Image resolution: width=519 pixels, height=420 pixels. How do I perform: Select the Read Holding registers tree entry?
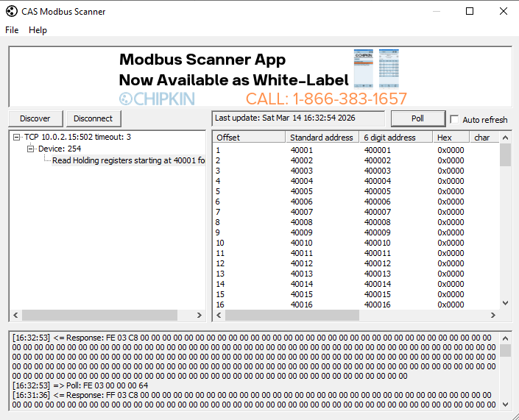[128, 160]
